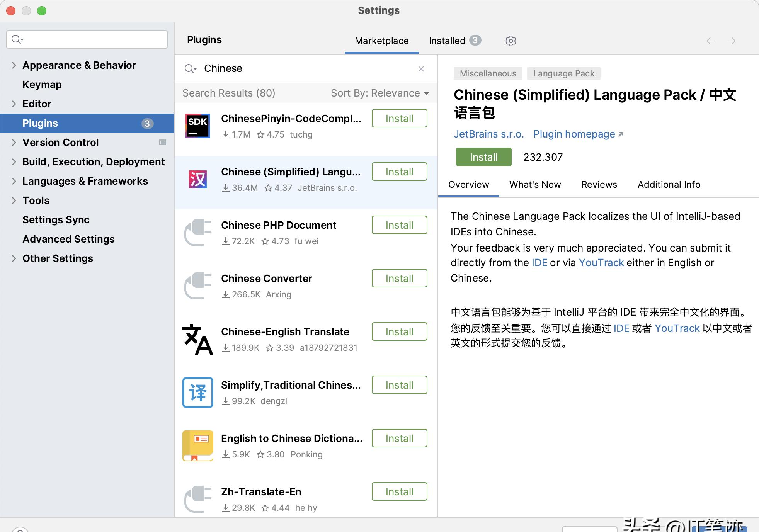Install Chinese-English Translate plugin

(399, 331)
